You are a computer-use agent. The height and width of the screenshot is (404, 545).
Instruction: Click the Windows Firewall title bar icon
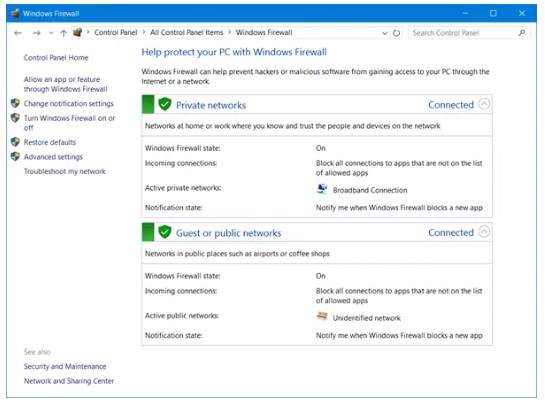tap(15, 13)
